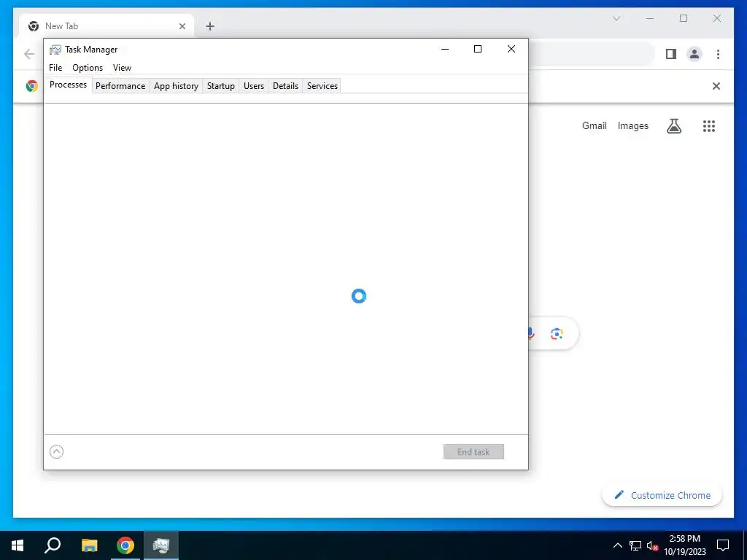The image size is (747, 560).
Task: Go back in Chrome using back arrow
Action: coord(29,54)
